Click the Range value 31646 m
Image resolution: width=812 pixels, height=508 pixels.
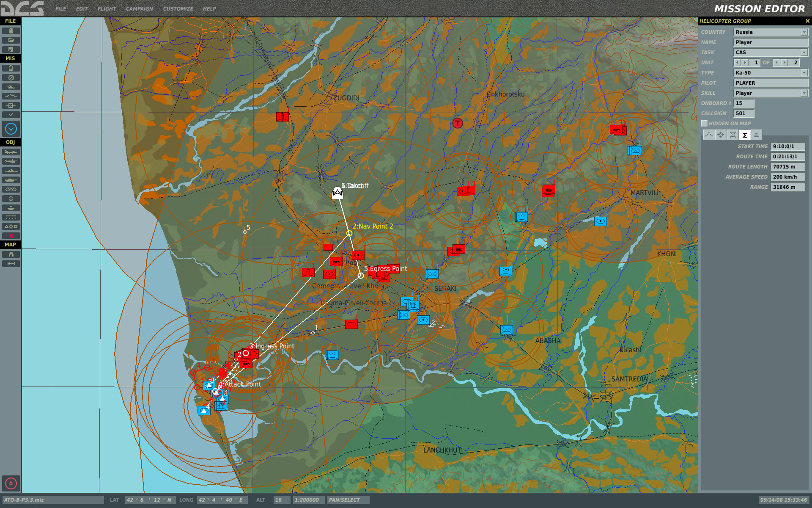787,187
